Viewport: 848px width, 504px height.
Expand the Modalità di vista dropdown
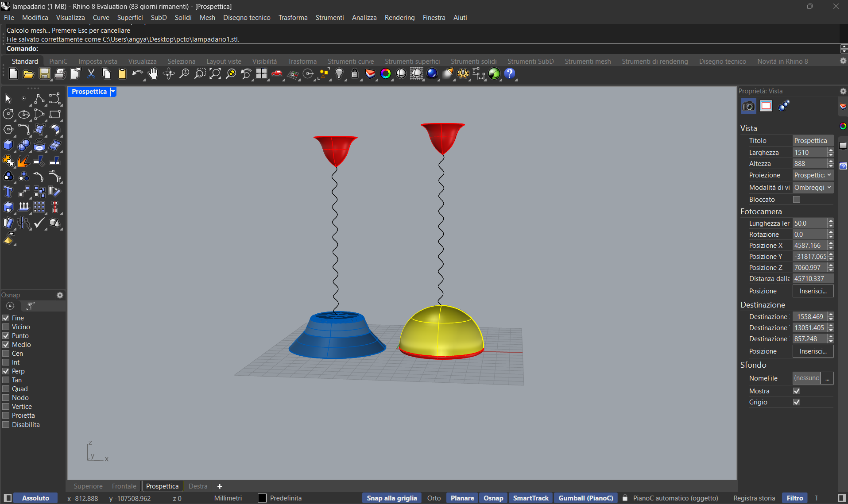pos(813,188)
